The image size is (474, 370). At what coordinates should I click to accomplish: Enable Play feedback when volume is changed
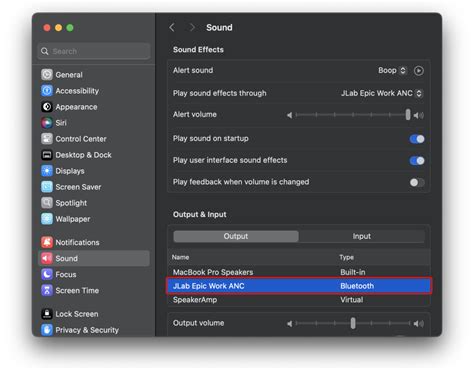[x=417, y=182]
